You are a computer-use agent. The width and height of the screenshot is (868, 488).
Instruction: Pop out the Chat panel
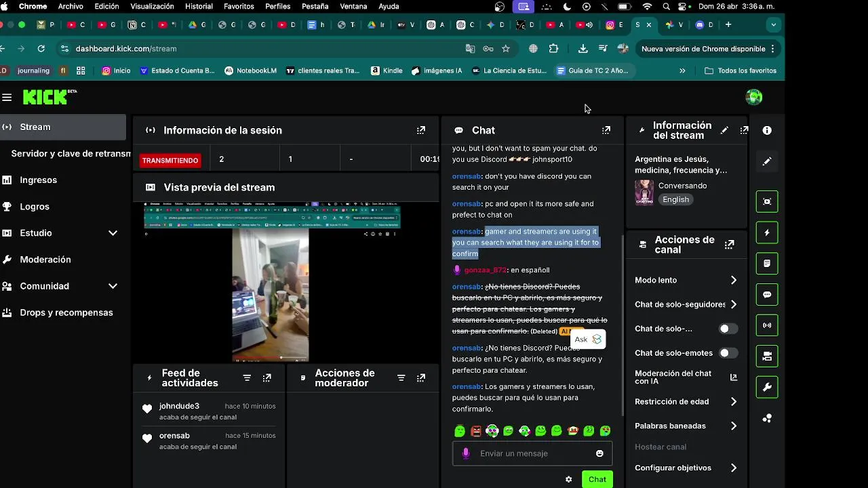coord(606,130)
